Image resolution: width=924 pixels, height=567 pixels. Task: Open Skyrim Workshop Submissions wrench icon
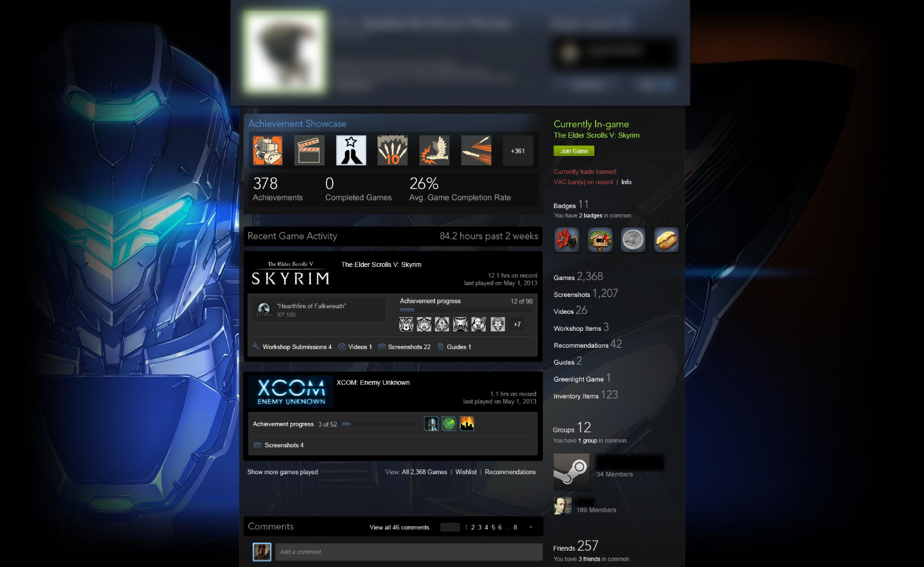(256, 346)
